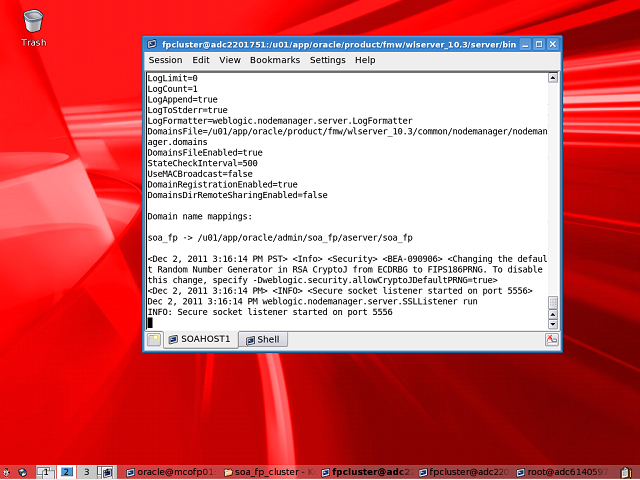Open the root@adc6140597 taskbar window
This screenshot has height=480, width=640.
click(562, 472)
